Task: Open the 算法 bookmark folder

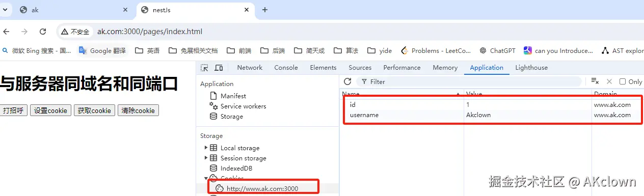Action: coord(346,50)
